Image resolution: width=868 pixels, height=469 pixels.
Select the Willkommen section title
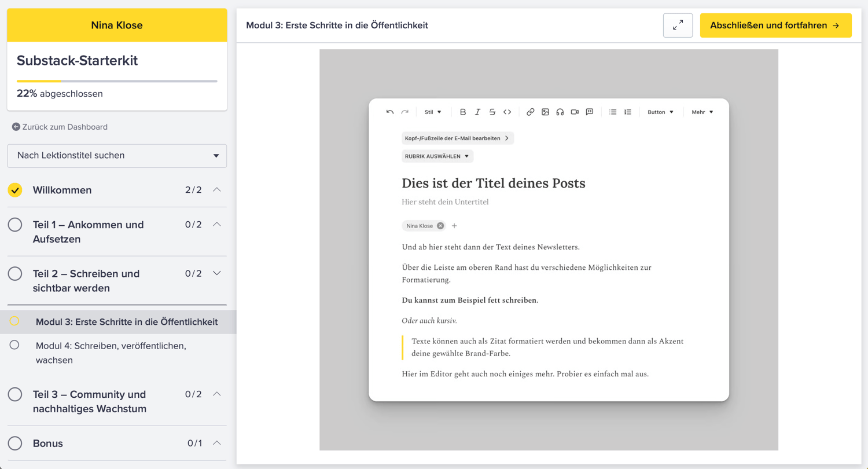62,190
